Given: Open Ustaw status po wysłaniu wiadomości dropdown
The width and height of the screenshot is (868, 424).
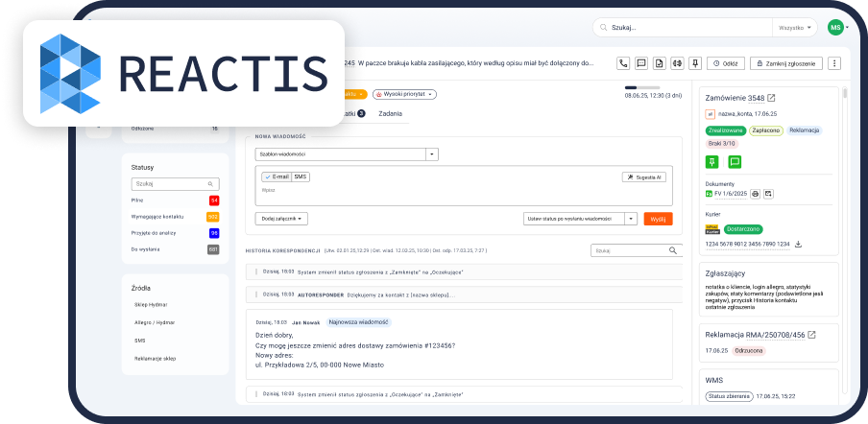Looking at the screenshot, I should [x=580, y=219].
